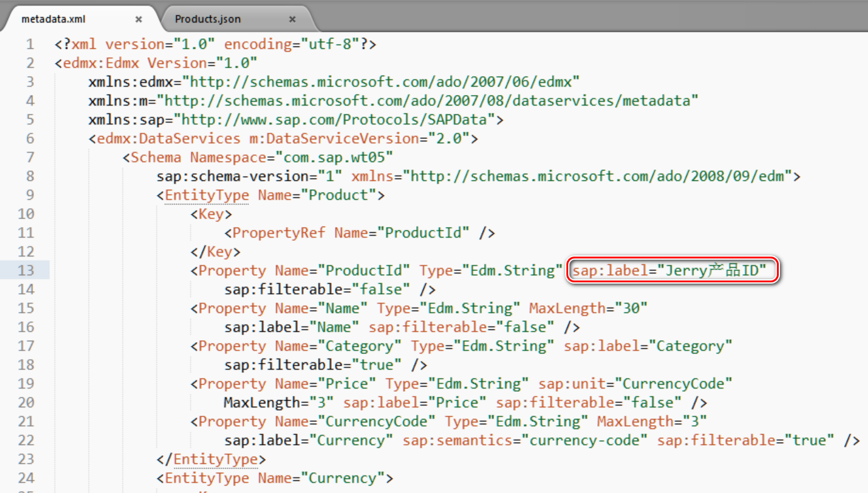Viewport: 868px width, 493px height.
Task: Click "true" filterable value on line 18
Action: click(377, 365)
